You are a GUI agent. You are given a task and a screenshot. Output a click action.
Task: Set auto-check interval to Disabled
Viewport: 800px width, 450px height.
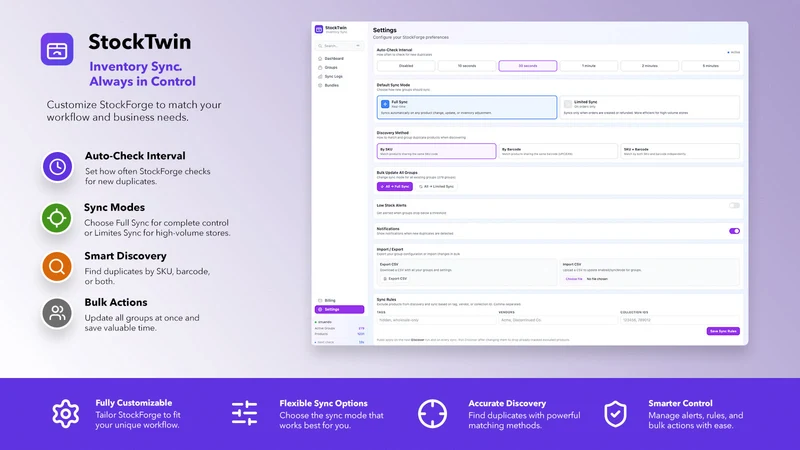point(406,66)
